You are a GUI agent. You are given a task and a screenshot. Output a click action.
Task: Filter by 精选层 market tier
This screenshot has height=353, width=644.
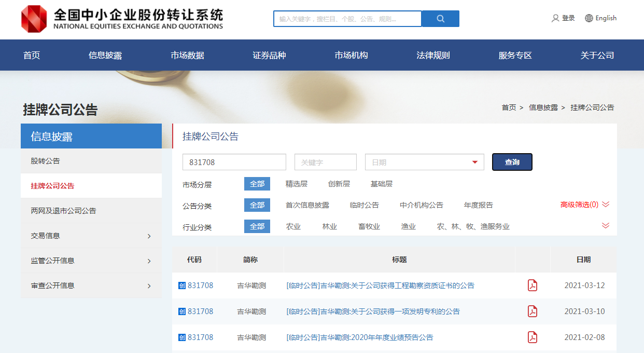click(x=297, y=184)
